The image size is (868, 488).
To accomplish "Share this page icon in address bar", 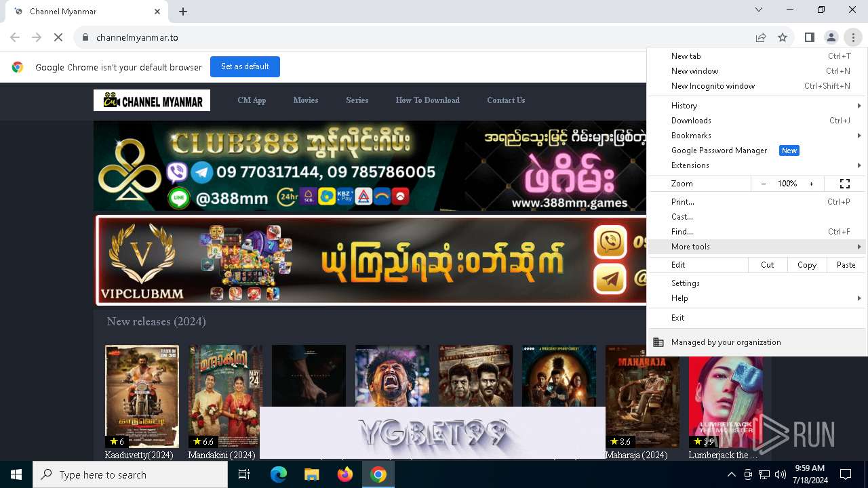I will 761,37.
